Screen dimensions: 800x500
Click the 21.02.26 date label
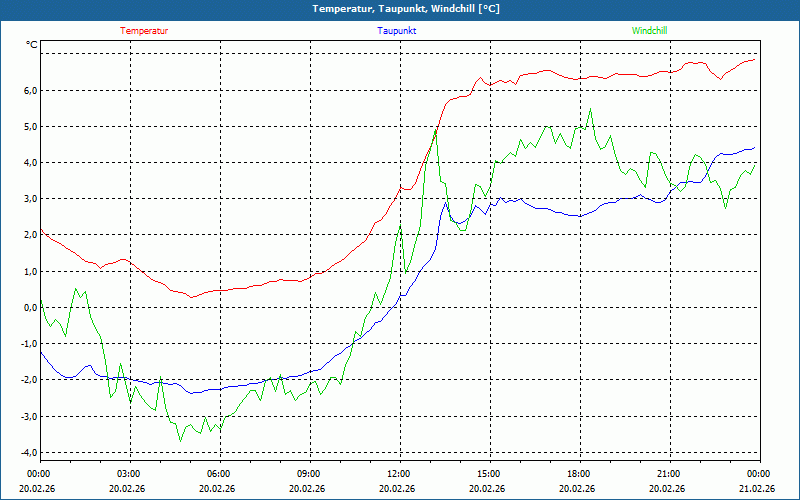757,488
